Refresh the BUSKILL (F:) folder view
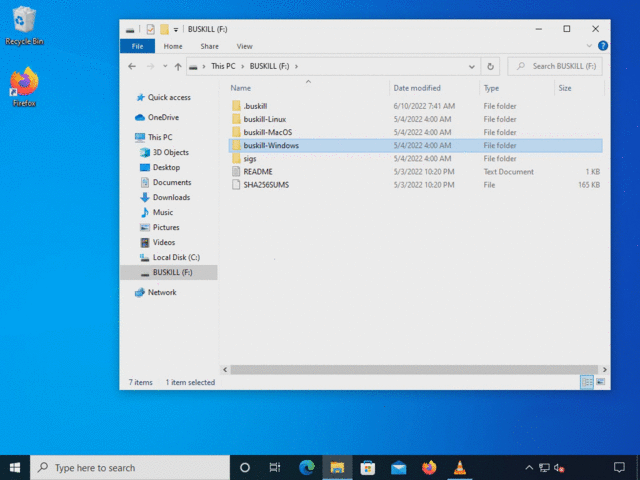 pos(490,67)
